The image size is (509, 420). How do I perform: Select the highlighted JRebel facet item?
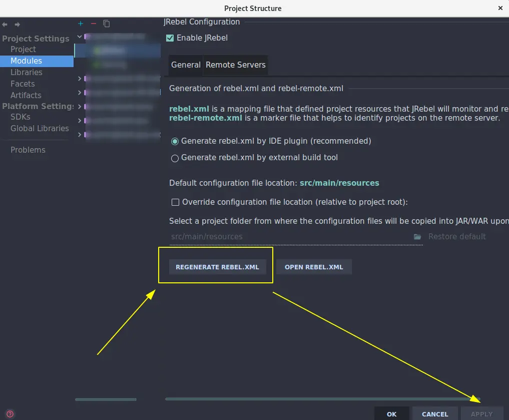(118, 51)
